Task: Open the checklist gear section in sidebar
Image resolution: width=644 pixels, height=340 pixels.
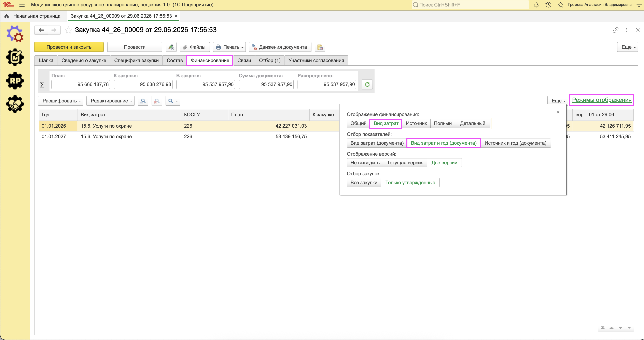Action: [15, 57]
